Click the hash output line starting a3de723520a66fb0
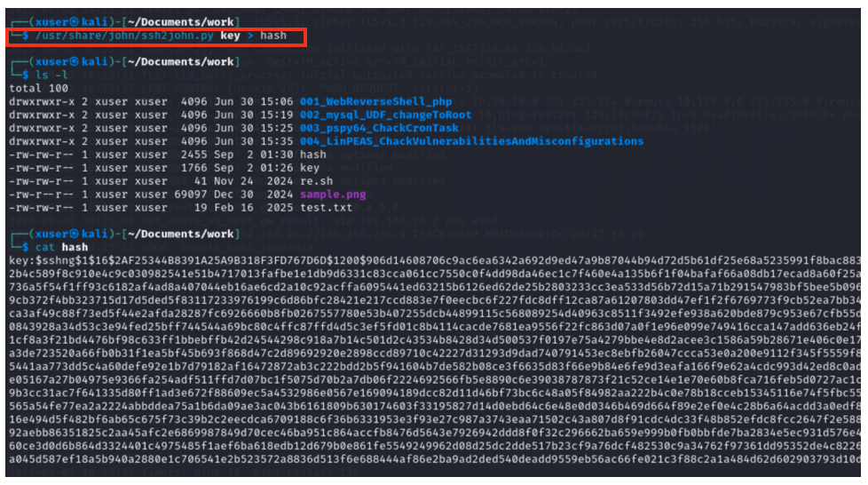Screen dimensions: 868x485 tap(435, 353)
